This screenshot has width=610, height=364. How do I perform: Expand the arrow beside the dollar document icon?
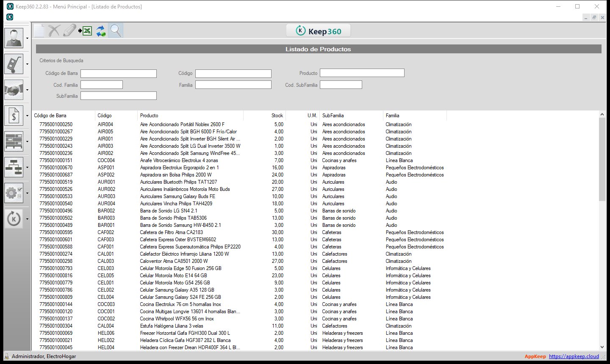click(27, 116)
